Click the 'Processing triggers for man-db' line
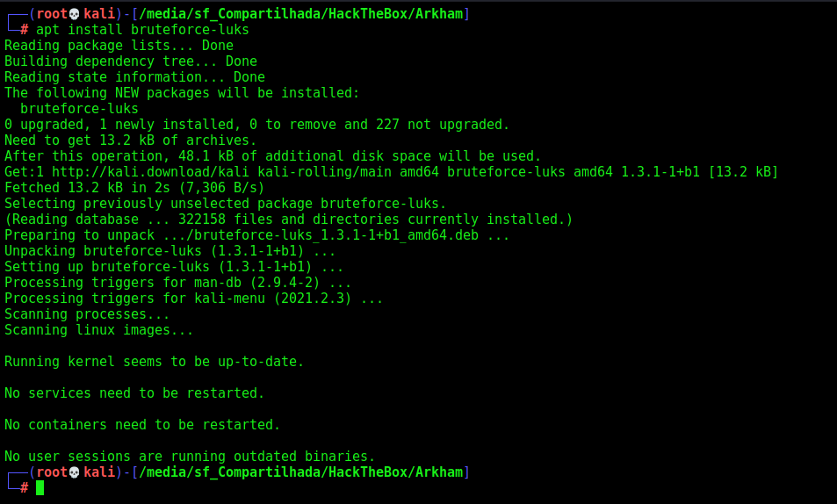The image size is (837, 504). pyautogui.click(x=177, y=283)
